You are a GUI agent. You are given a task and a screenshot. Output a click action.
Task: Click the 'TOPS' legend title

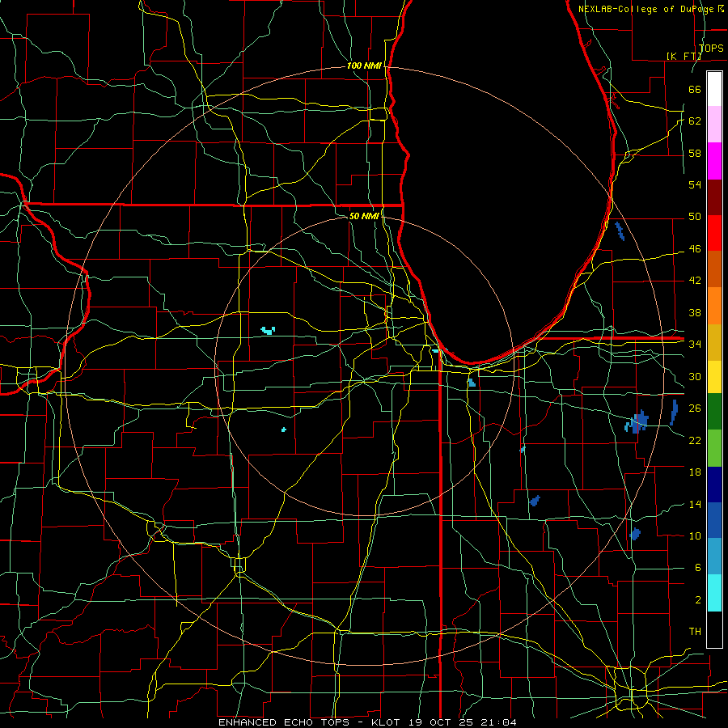tap(711, 48)
